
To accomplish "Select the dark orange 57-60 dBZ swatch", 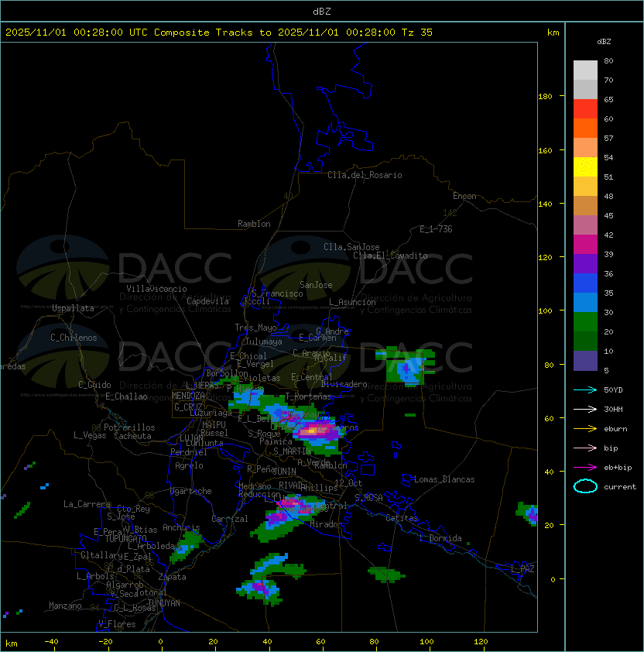I will pos(585,128).
